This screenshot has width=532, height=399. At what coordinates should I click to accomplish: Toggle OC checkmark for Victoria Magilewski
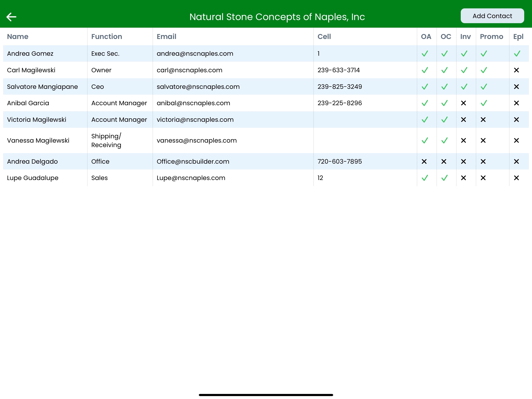point(444,120)
